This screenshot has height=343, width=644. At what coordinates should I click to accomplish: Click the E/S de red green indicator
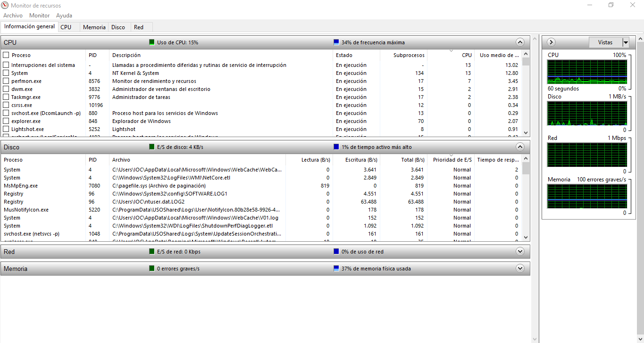click(152, 252)
